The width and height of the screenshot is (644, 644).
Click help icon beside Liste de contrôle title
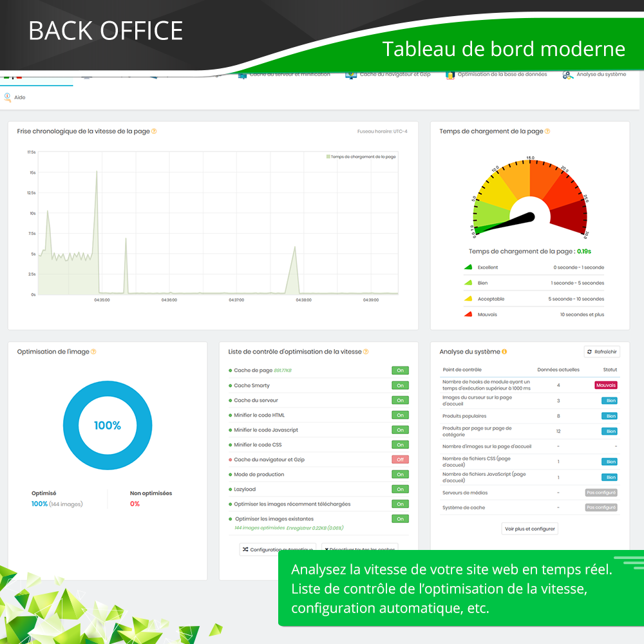366,352
